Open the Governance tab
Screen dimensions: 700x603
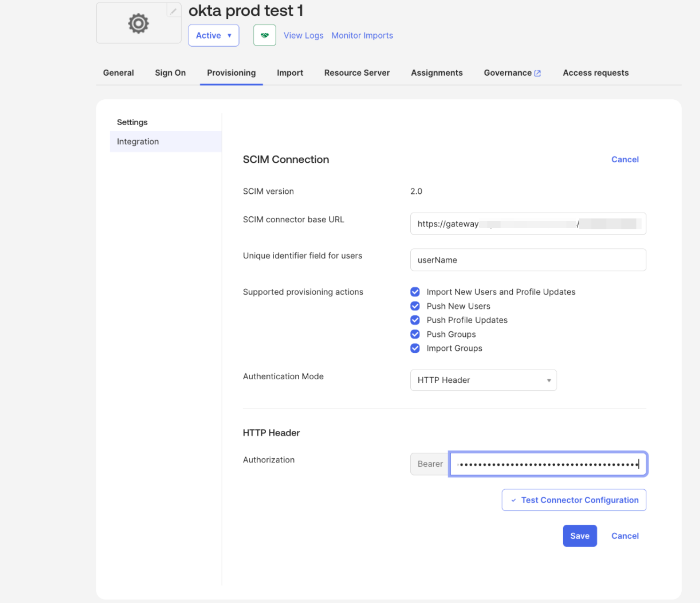click(508, 73)
